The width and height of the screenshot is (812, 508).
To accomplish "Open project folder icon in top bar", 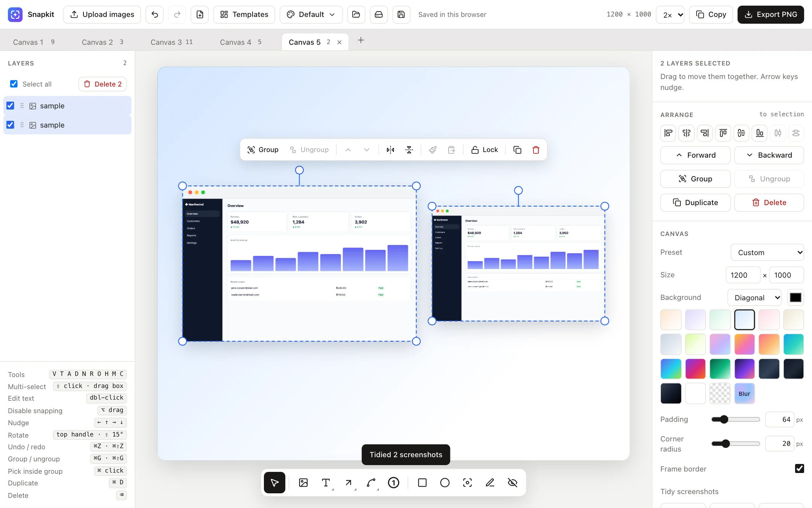I will point(356,14).
